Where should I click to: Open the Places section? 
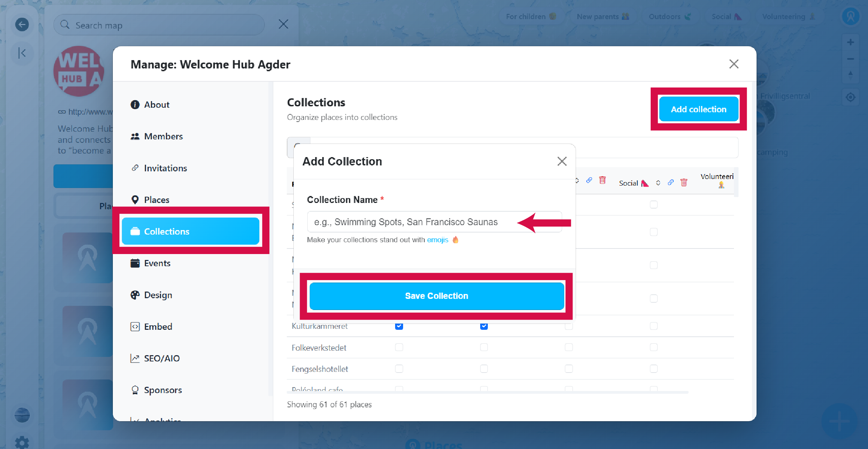(191, 200)
